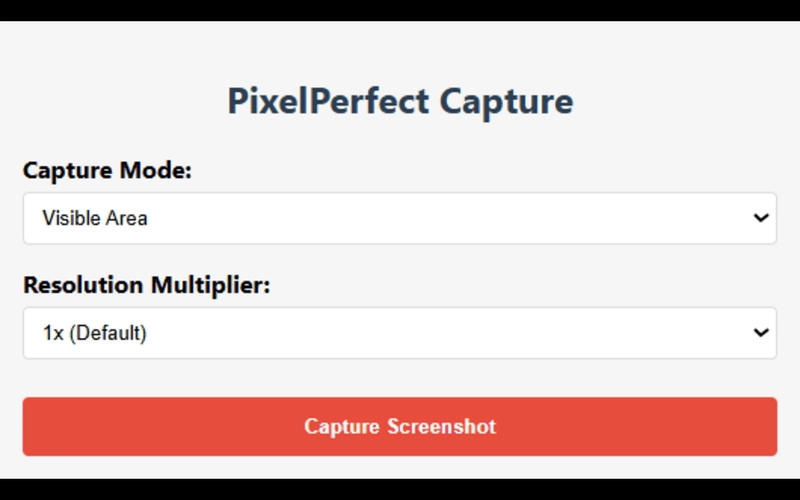Click the Capture Screenshot button
Screen dimensions: 800x500
point(400,426)
